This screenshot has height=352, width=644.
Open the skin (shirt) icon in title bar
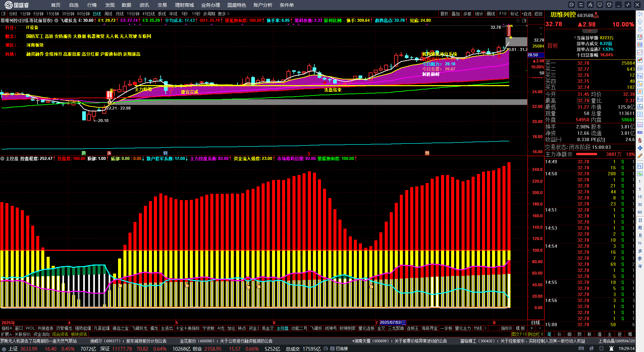[609, 5]
